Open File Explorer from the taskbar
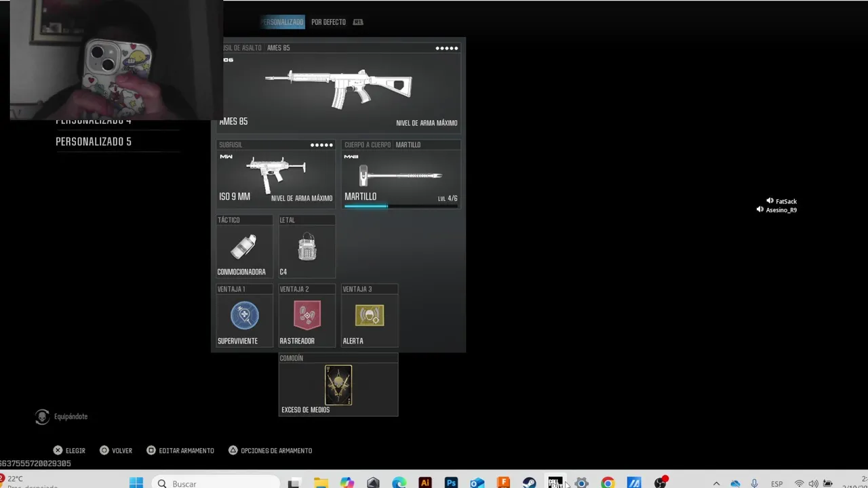The height and width of the screenshot is (488, 868). (321, 483)
